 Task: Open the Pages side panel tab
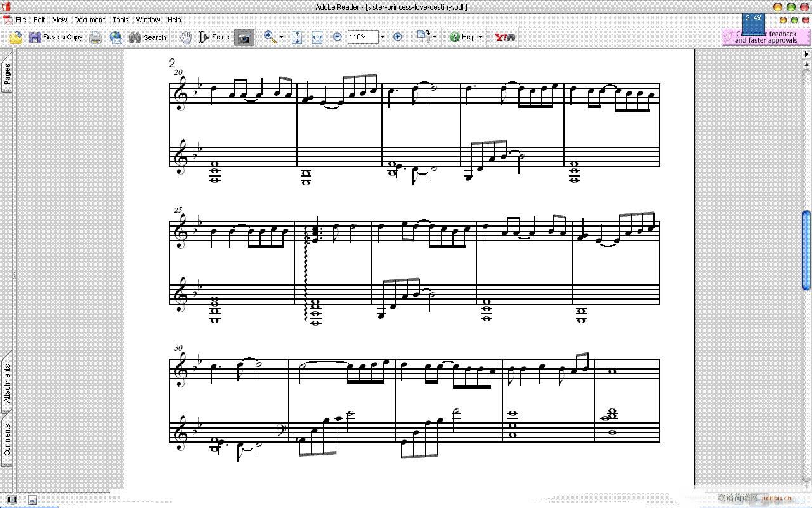(x=7, y=74)
